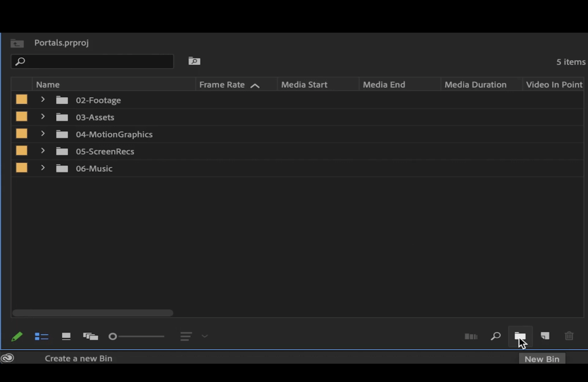
Task: Click the parent folder navigation icon
Action: pyautogui.click(x=17, y=43)
